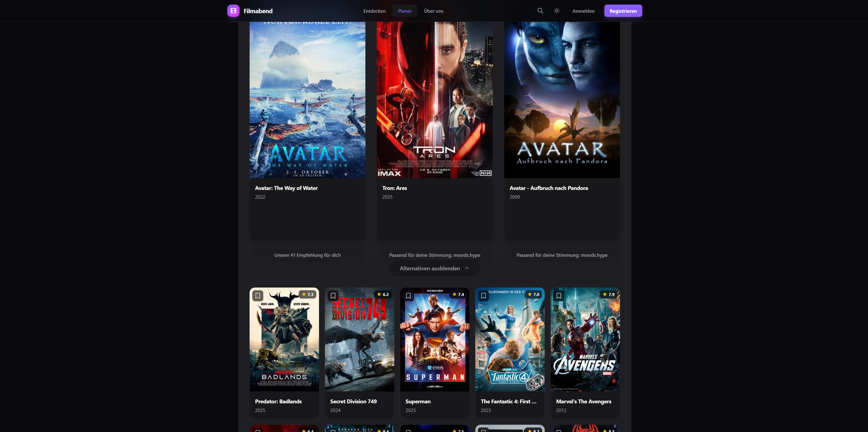
Task: Click the 'Superman' title text
Action: pos(418,401)
